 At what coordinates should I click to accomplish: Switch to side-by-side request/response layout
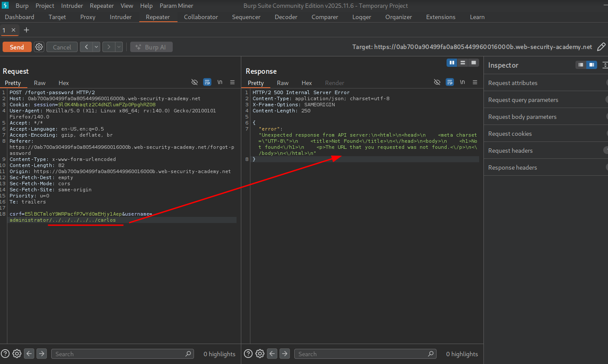pos(452,63)
